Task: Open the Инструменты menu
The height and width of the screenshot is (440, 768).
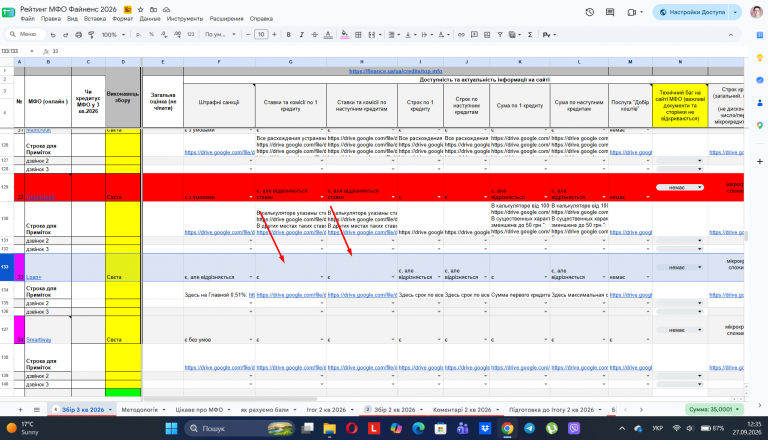Action: pyautogui.click(x=185, y=19)
